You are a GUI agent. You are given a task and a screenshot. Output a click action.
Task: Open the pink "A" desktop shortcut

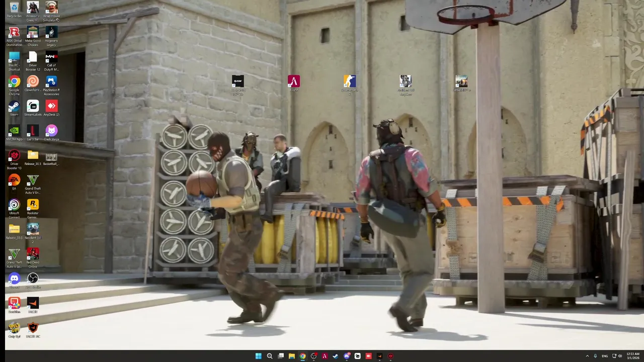[294, 83]
